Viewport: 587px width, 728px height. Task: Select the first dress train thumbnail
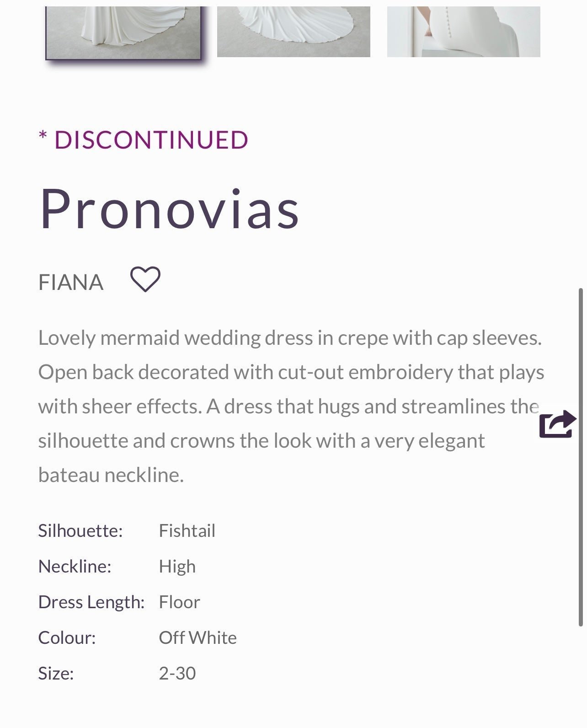123,33
